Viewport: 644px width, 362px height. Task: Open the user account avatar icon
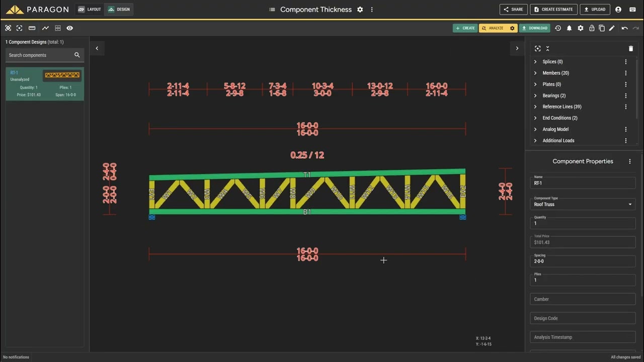618,10
